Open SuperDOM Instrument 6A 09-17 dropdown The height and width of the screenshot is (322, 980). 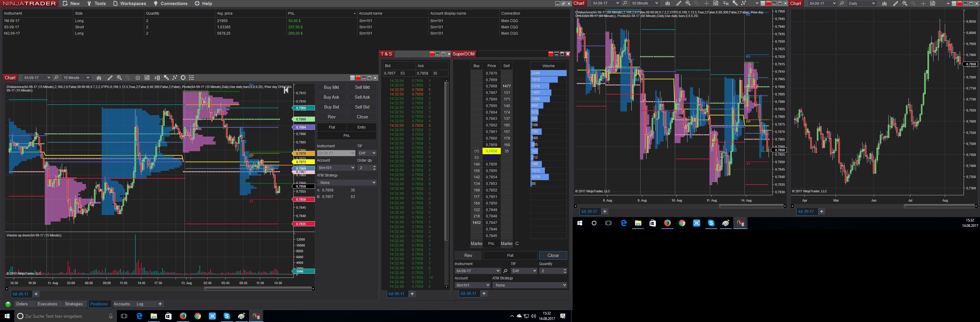coord(477,271)
